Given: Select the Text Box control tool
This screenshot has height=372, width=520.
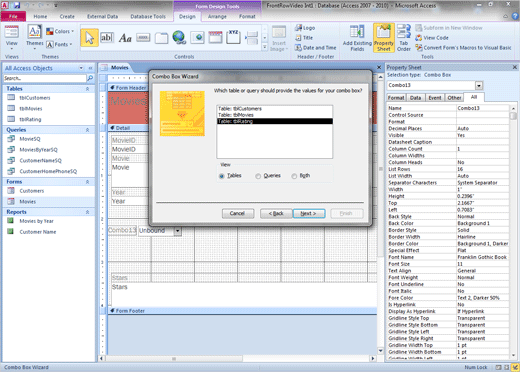Looking at the screenshot, I should pyautogui.click(x=107, y=38).
